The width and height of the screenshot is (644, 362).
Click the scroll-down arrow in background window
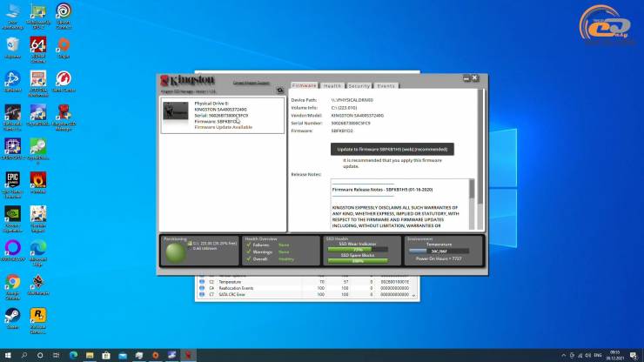[413, 296]
